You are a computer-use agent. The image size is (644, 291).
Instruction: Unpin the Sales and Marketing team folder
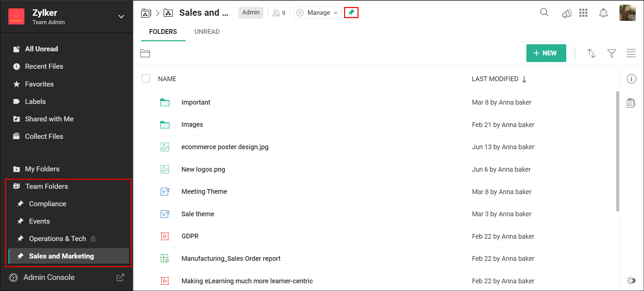point(351,13)
